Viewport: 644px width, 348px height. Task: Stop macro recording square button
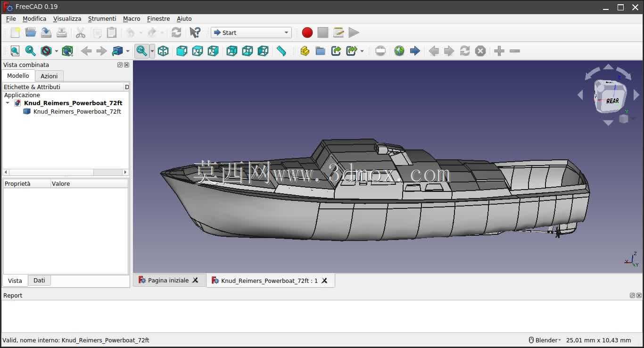(323, 33)
